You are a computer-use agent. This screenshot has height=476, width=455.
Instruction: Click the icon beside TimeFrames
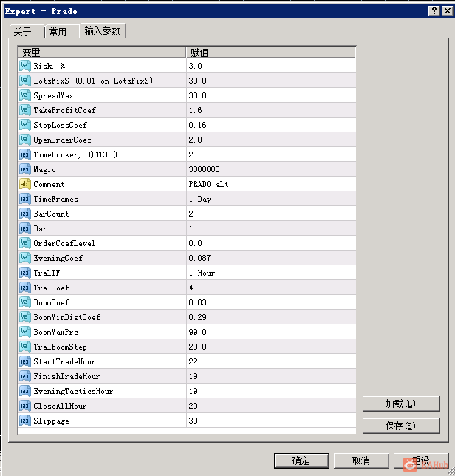click(25, 199)
